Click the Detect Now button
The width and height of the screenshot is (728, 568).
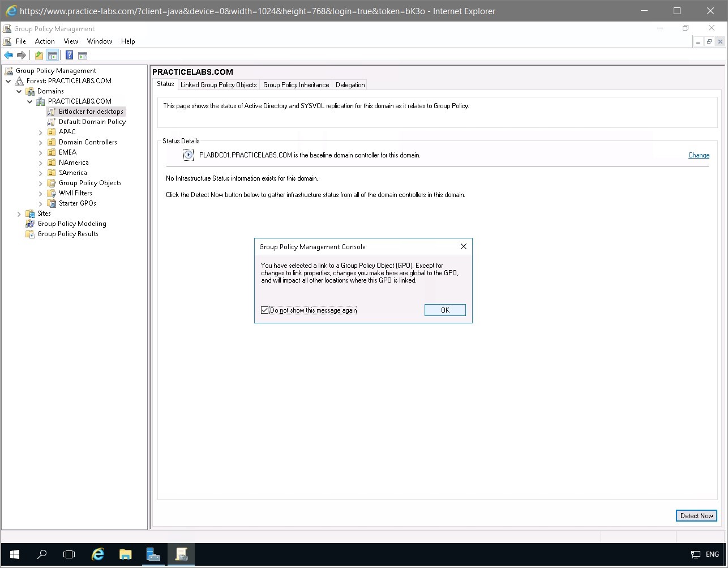[x=696, y=515]
